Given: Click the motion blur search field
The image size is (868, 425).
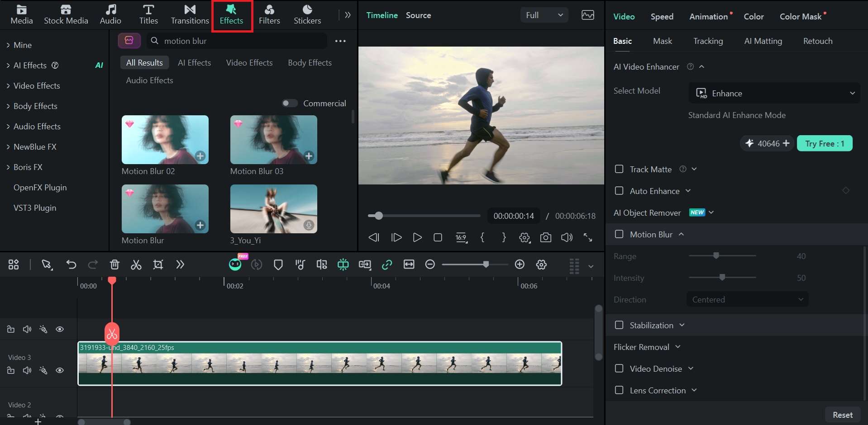Looking at the screenshot, I should 237,41.
